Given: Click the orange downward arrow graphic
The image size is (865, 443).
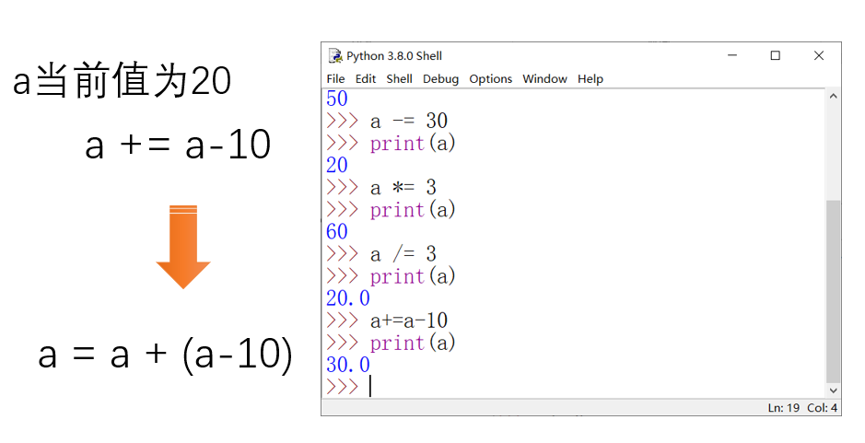Looking at the screenshot, I should point(183,247).
